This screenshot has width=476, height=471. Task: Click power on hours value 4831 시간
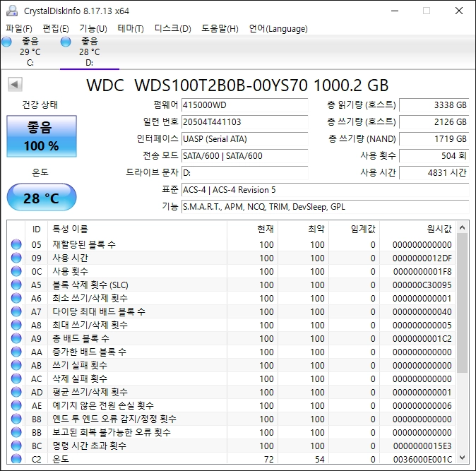(434, 173)
